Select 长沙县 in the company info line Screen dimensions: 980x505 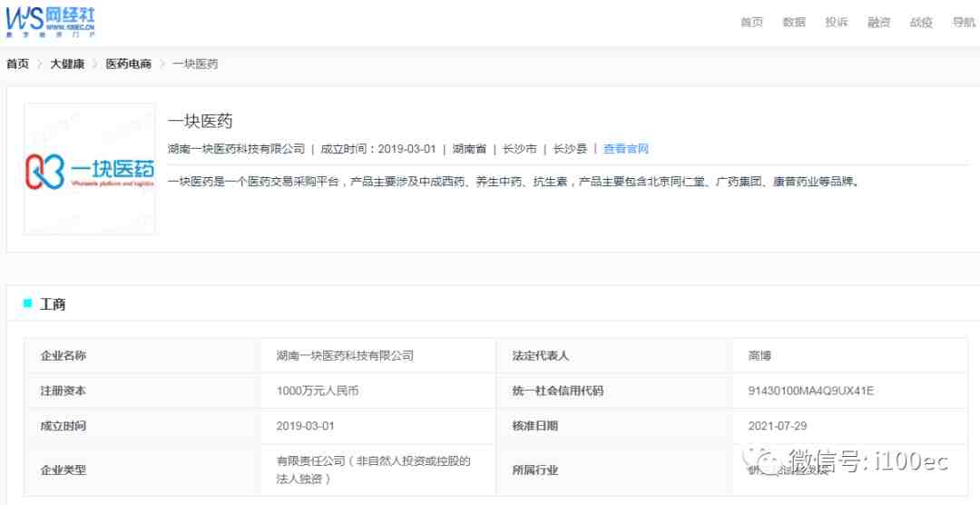571,149
